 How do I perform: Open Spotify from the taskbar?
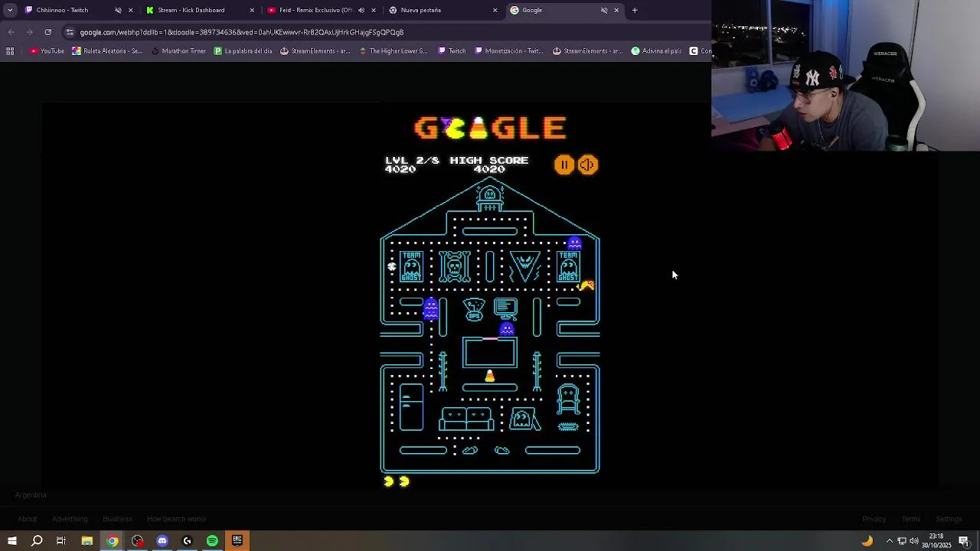[x=212, y=541]
